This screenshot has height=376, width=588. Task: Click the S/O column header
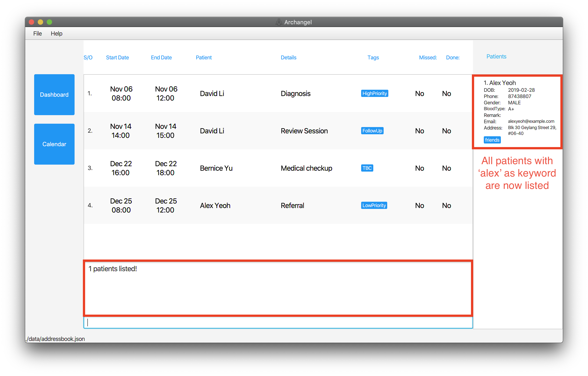tap(88, 57)
